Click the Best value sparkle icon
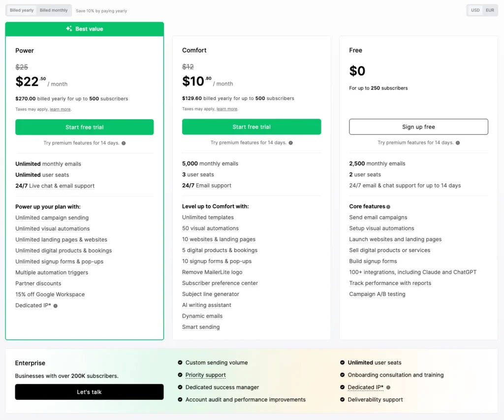The height and width of the screenshot is (420, 504). coord(69,29)
